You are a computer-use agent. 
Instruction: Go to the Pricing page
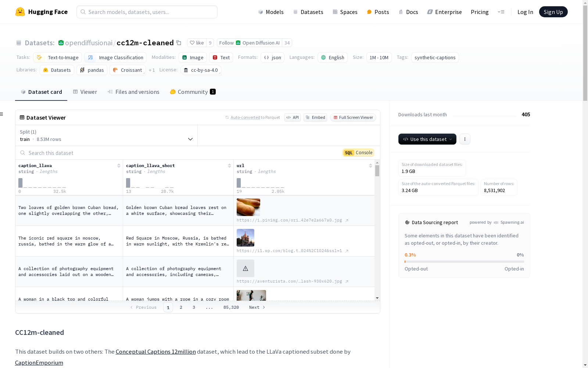pyautogui.click(x=480, y=12)
